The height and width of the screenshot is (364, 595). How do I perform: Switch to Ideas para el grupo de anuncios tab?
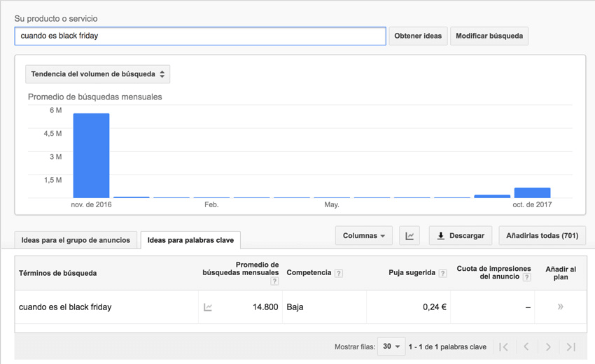click(x=76, y=240)
